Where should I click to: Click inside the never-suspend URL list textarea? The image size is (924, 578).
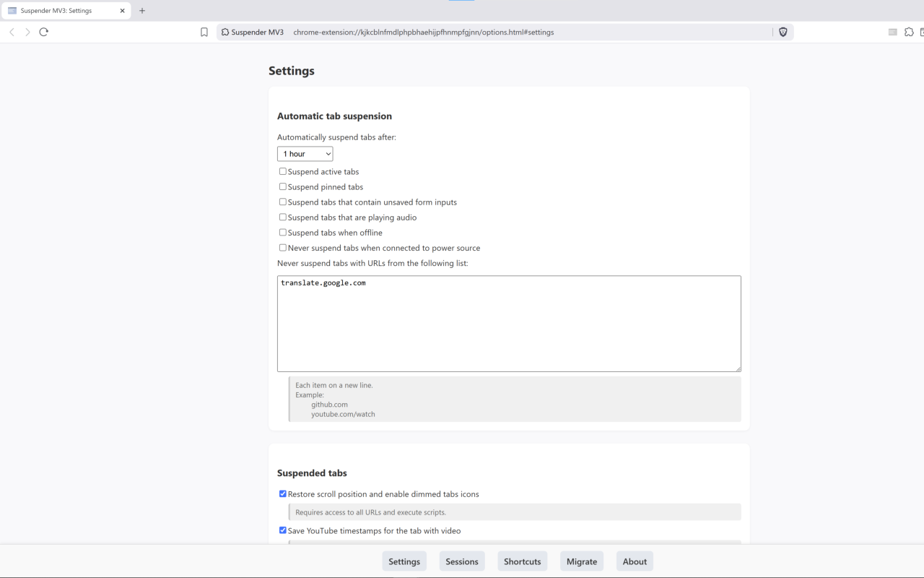[509, 325]
